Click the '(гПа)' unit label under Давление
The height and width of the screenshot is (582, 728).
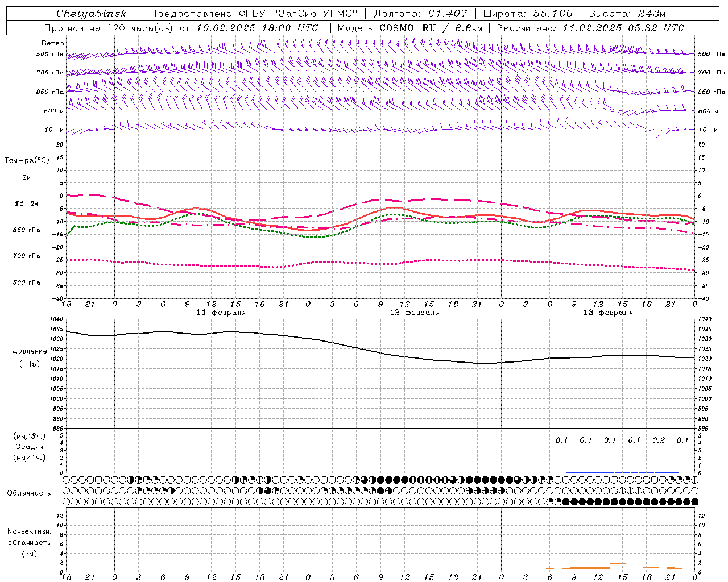click(x=30, y=364)
